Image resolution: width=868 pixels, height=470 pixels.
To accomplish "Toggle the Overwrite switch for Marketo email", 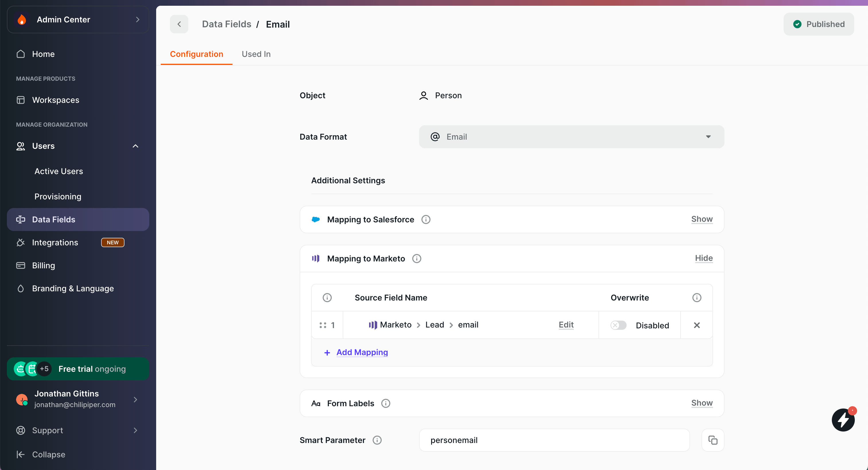I will 618,325.
